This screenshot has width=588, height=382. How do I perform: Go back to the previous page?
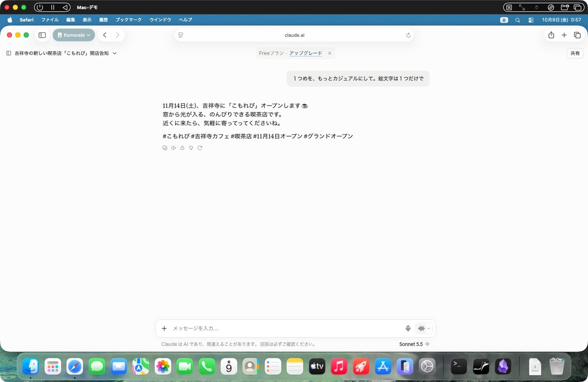(x=105, y=35)
